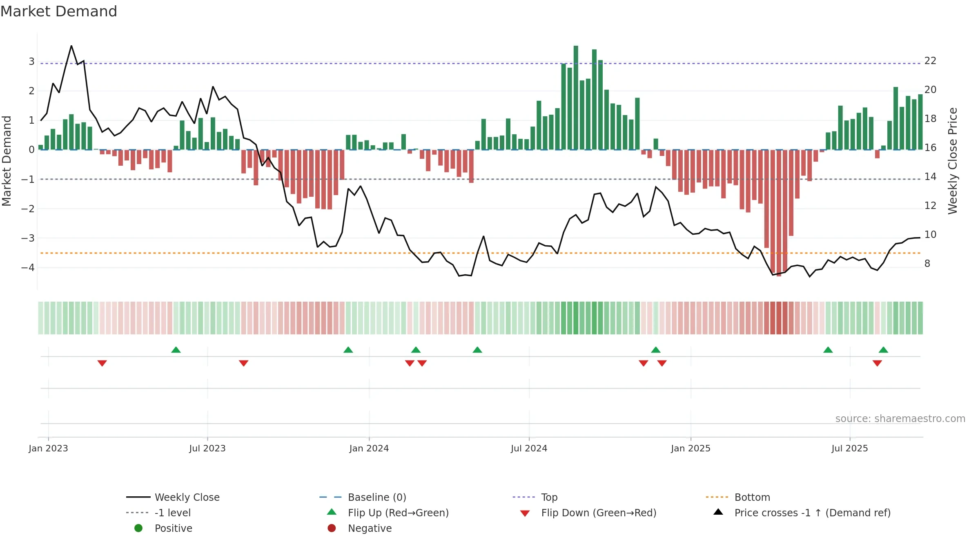Click the green flip-up triangle near May 2024
The image size is (980, 551).
coord(477,350)
